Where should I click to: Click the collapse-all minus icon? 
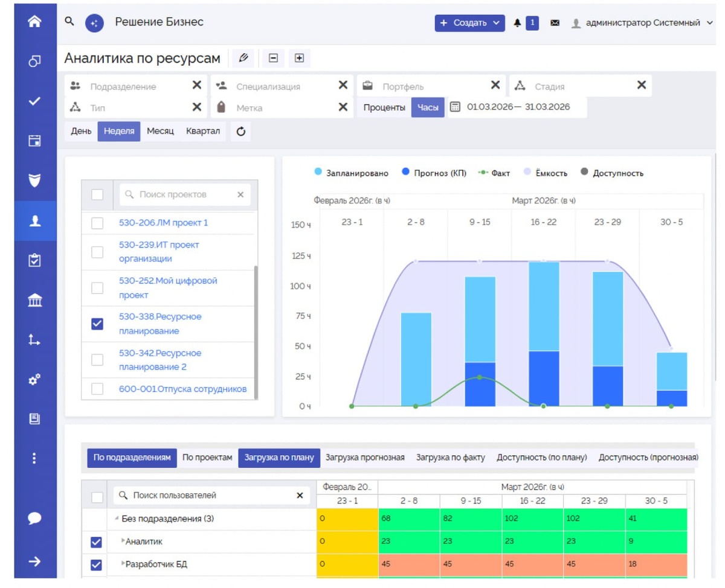click(x=273, y=58)
